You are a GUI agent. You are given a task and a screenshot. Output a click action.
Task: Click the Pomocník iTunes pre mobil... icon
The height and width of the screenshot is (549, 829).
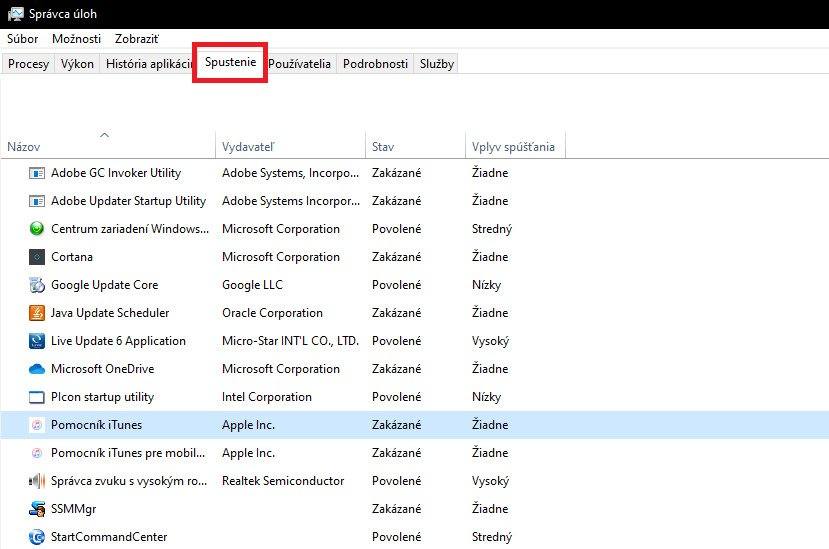(36, 453)
